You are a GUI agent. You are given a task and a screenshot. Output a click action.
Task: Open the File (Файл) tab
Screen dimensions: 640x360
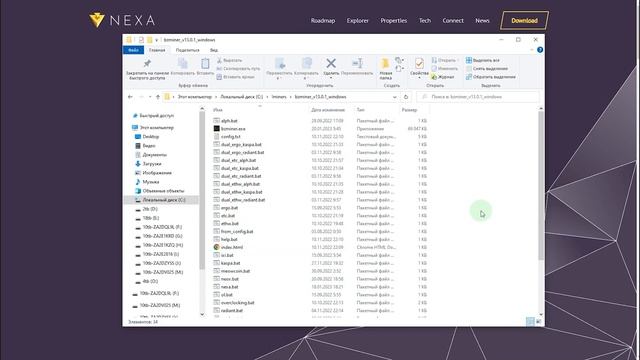[133, 50]
